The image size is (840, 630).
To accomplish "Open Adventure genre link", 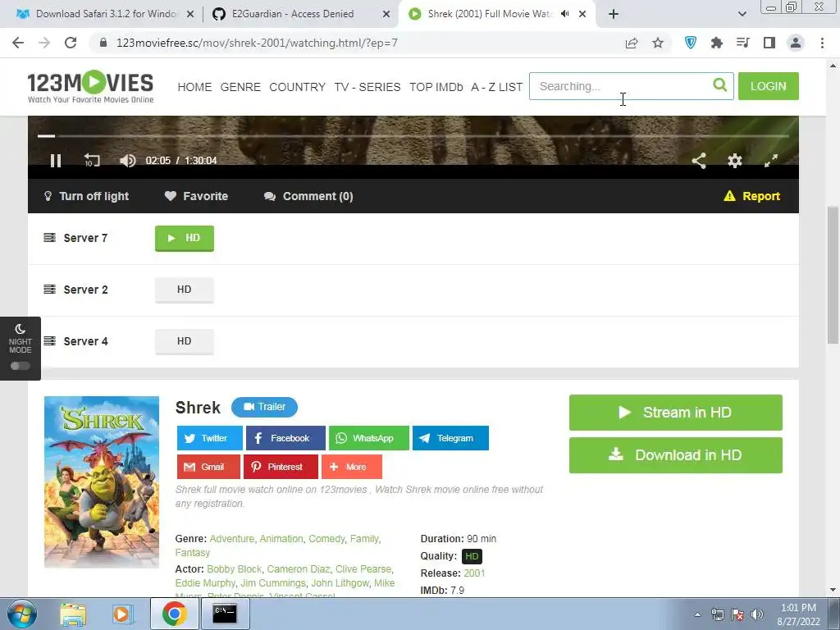I will (232, 538).
